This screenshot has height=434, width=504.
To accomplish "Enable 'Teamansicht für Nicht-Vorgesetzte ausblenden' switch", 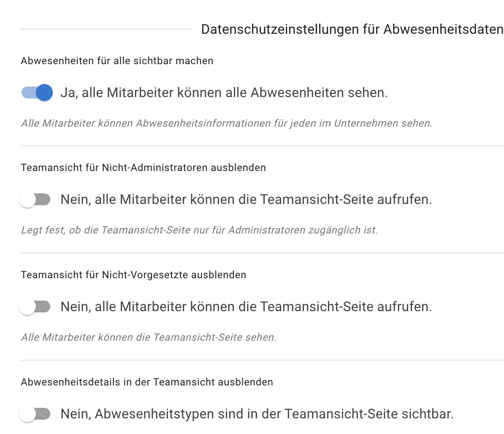I will click(35, 307).
